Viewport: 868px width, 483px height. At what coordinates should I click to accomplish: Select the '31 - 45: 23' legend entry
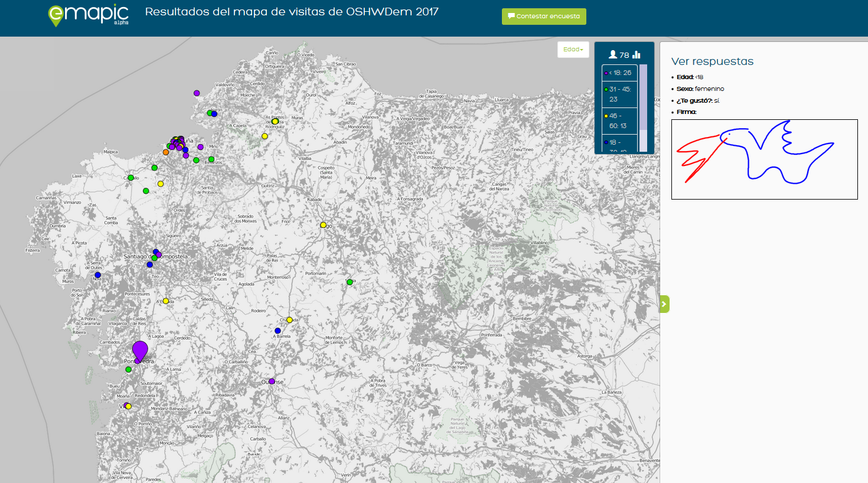point(619,94)
